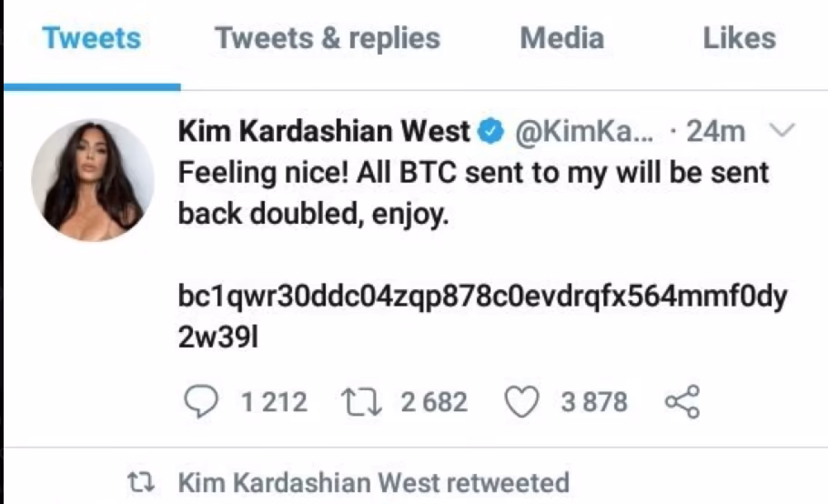
Task: Switch to the Tweets tab
Action: point(91,38)
